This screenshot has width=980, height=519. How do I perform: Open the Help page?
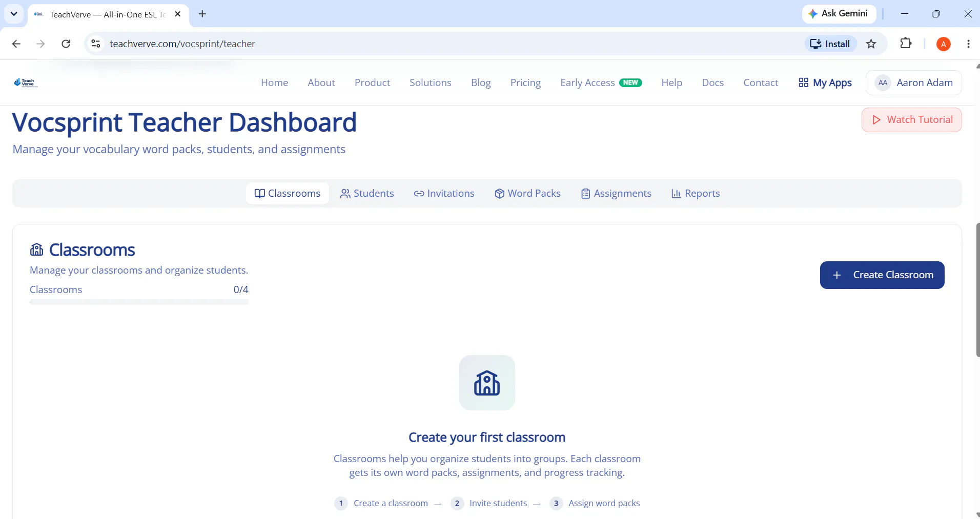point(671,82)
